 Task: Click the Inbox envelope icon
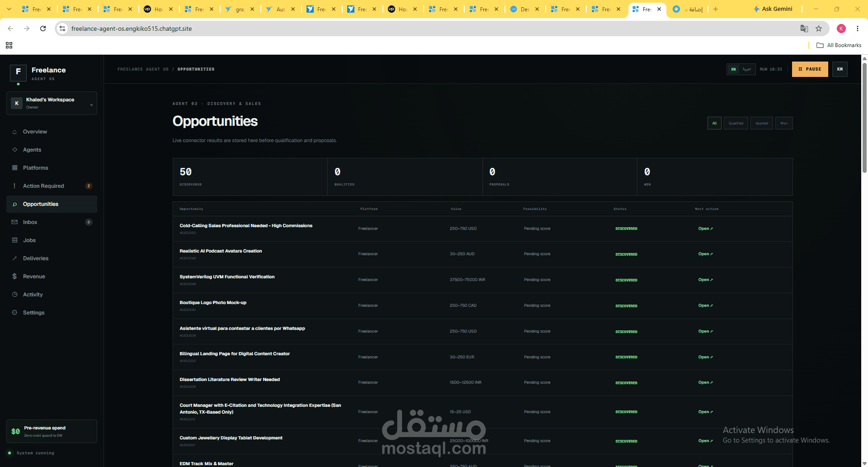(x=14, y=222)
